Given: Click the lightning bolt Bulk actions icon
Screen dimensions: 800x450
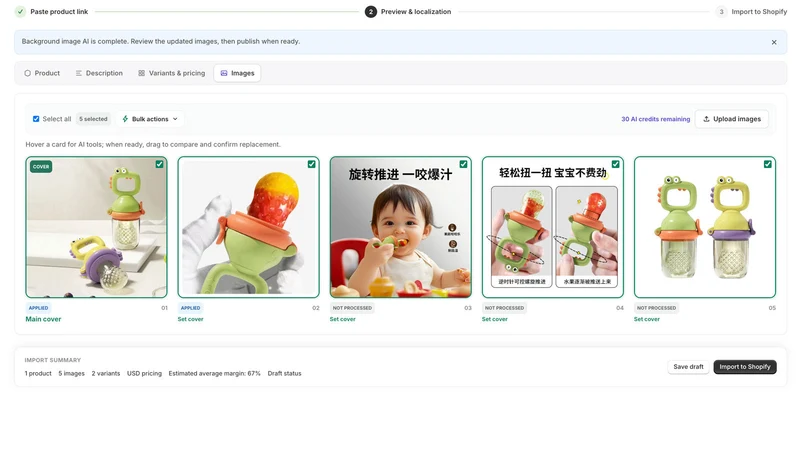Looking at the screenshot, I should (125, 119).
